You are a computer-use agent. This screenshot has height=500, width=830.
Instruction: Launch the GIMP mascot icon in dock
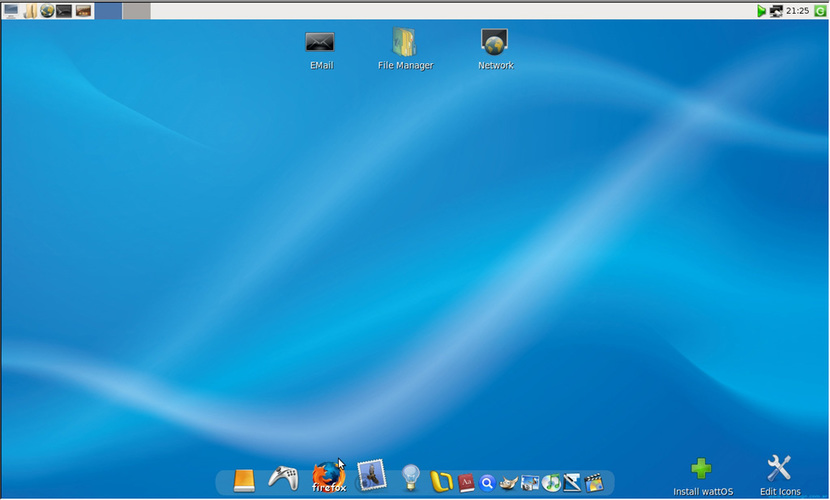click(509, 483)
